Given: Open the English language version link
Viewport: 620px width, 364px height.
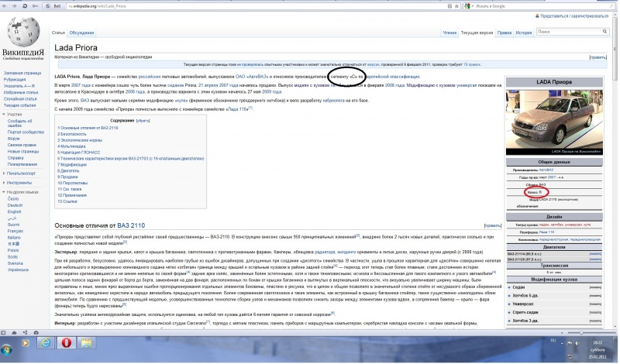Looking at the screenshot, I should pos(15,212).
